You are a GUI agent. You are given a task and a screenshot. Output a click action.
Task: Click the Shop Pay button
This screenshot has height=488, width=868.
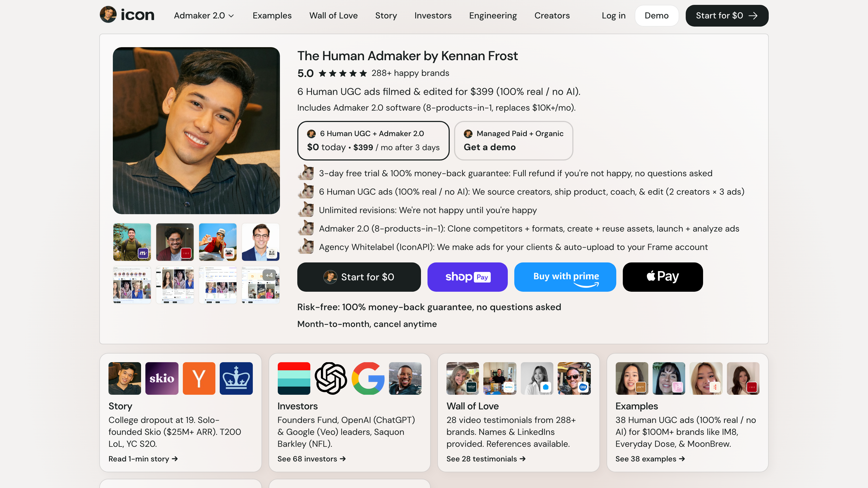[x=467, y=277]
